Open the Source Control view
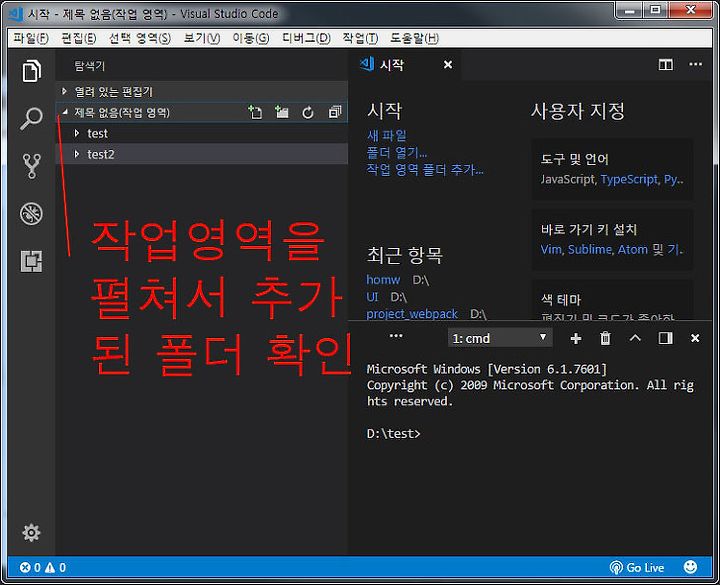720x585 pixels. tap(31, 166)
